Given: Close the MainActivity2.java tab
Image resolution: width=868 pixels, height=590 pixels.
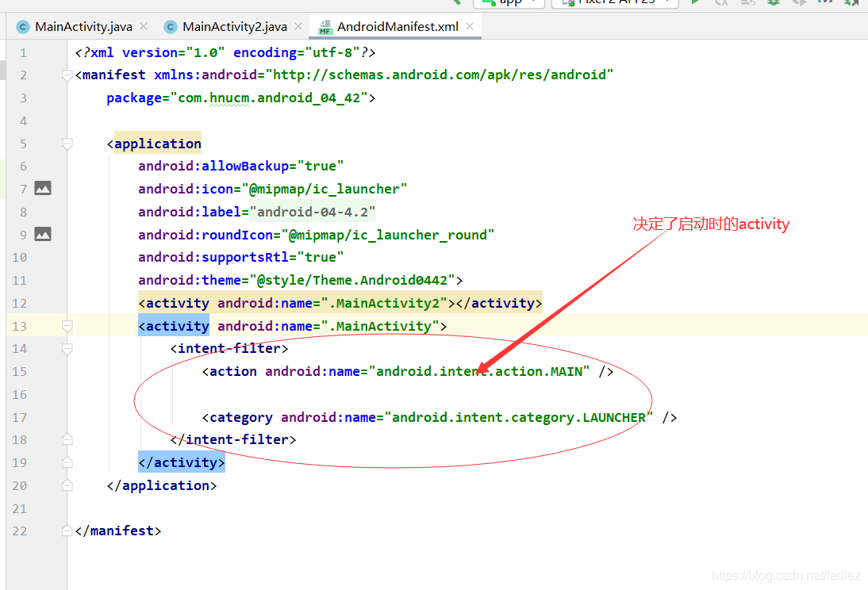Looking at the screenshot, I should 298,26.
